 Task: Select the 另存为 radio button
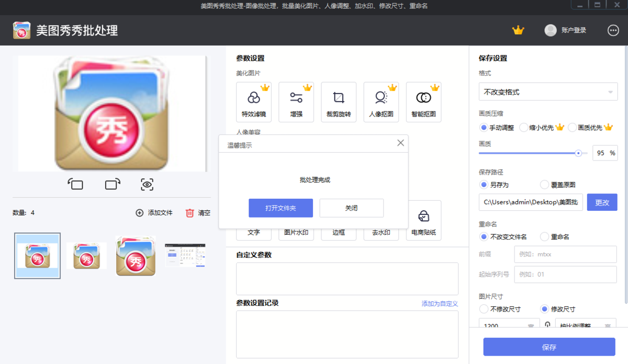click(484, 185)
